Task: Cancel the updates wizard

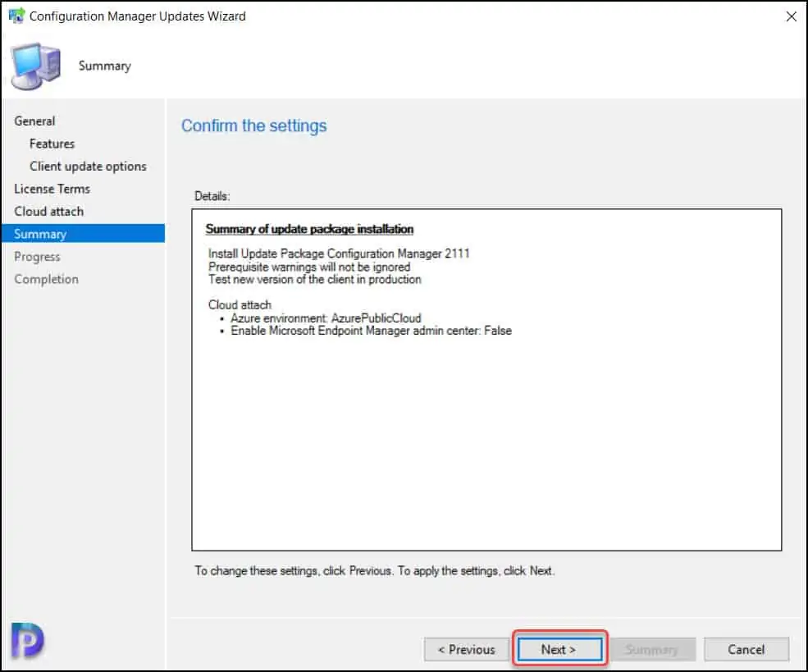Action: click(746, 649)
